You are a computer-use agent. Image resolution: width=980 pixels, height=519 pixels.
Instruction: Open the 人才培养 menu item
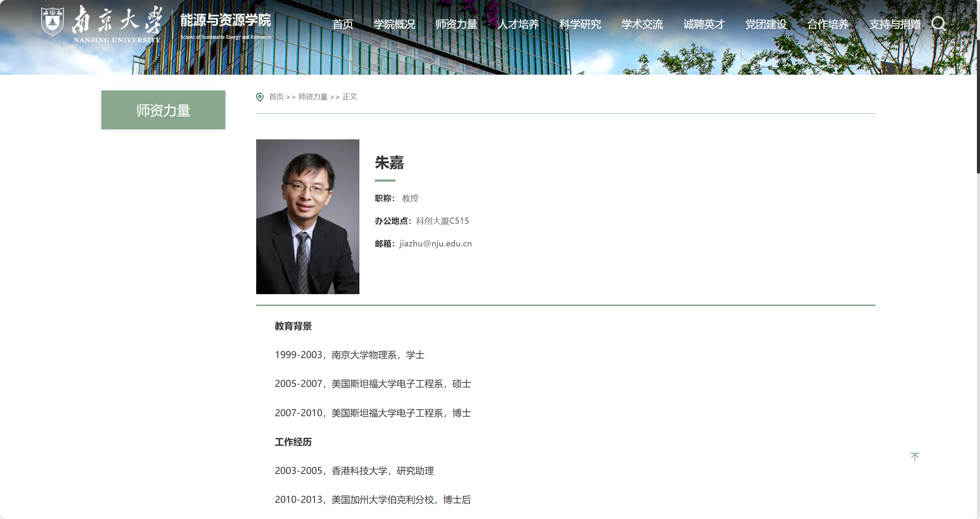coord(519,24)
